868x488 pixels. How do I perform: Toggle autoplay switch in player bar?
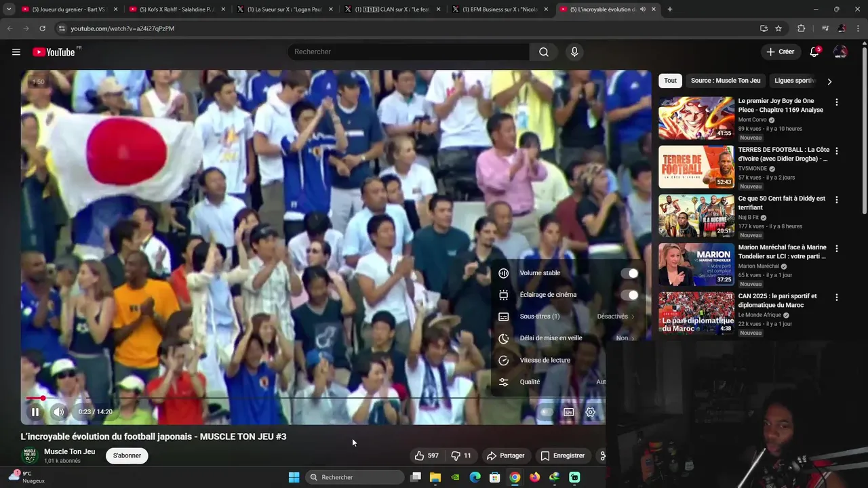tap(546, 412)
